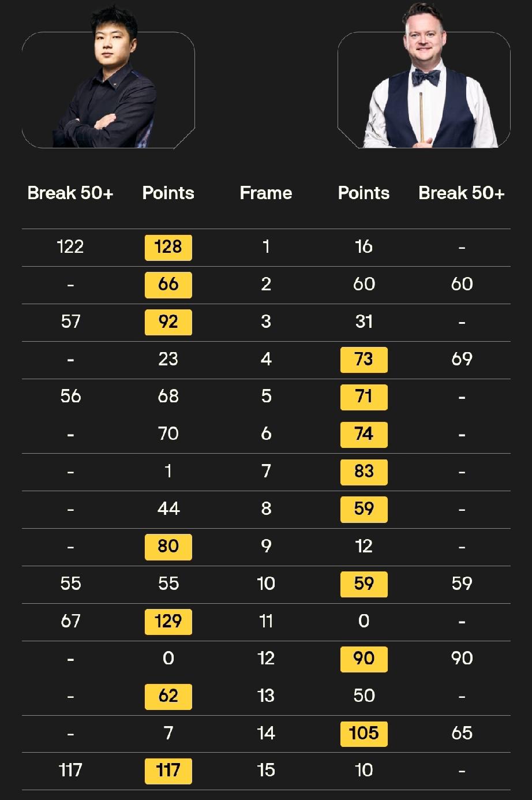Select highlighted score 80 in frame 9
Viewport: 532px width, 800px height.
pos(168,546)
